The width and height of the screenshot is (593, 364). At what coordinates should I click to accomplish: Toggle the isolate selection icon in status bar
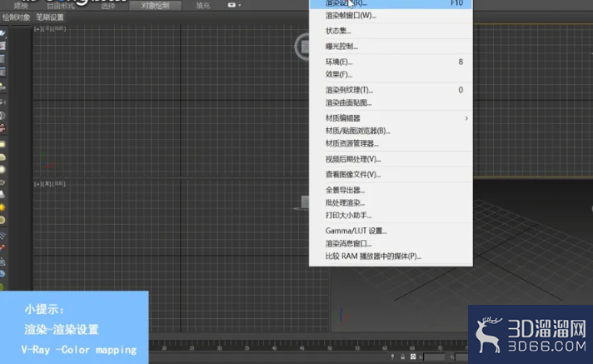[x=392, y=357]
